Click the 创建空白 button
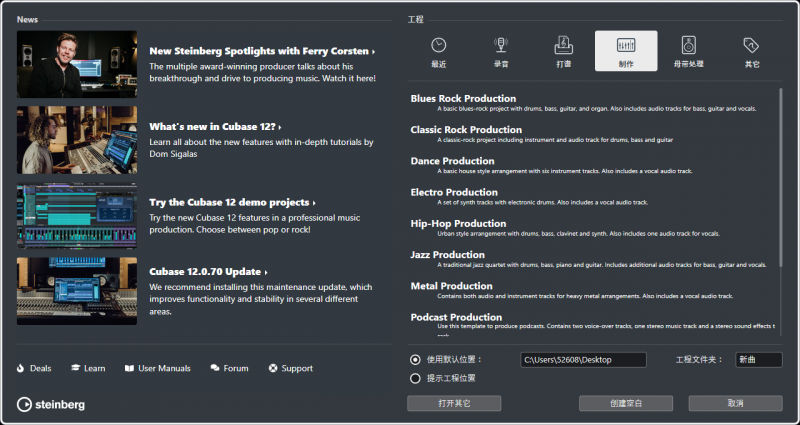 pyautogui.click(x=625, y=403)
